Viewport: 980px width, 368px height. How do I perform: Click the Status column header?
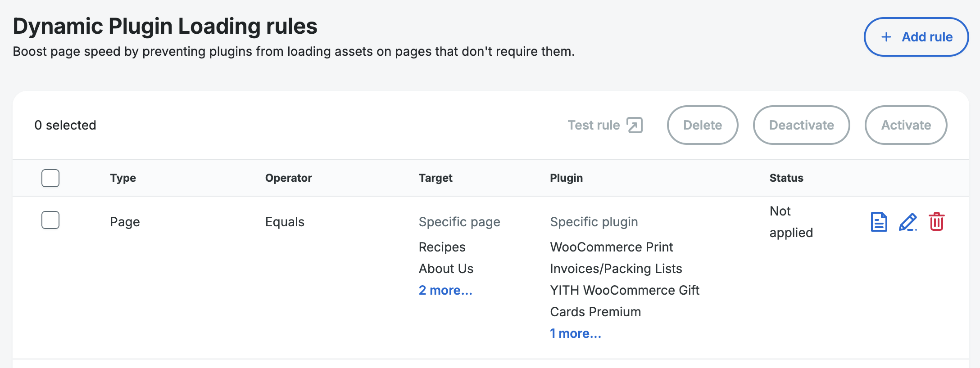786,178
